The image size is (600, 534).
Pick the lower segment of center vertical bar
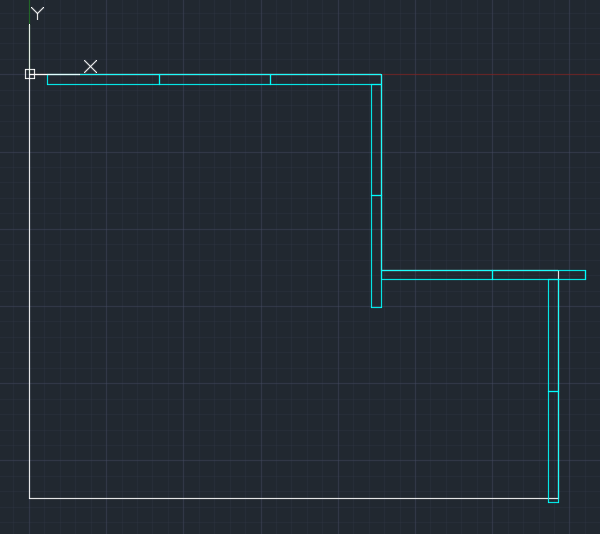coord(376,251)
